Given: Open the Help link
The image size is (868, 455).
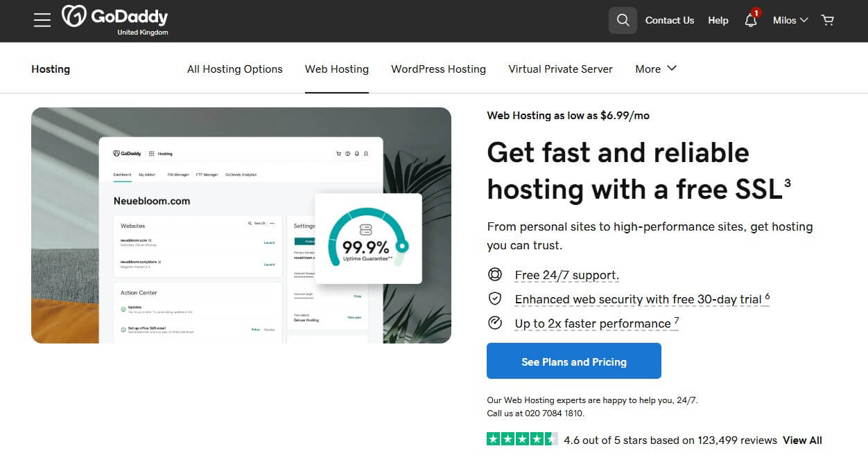Looking at the screenshot, I should pos(718,20).
